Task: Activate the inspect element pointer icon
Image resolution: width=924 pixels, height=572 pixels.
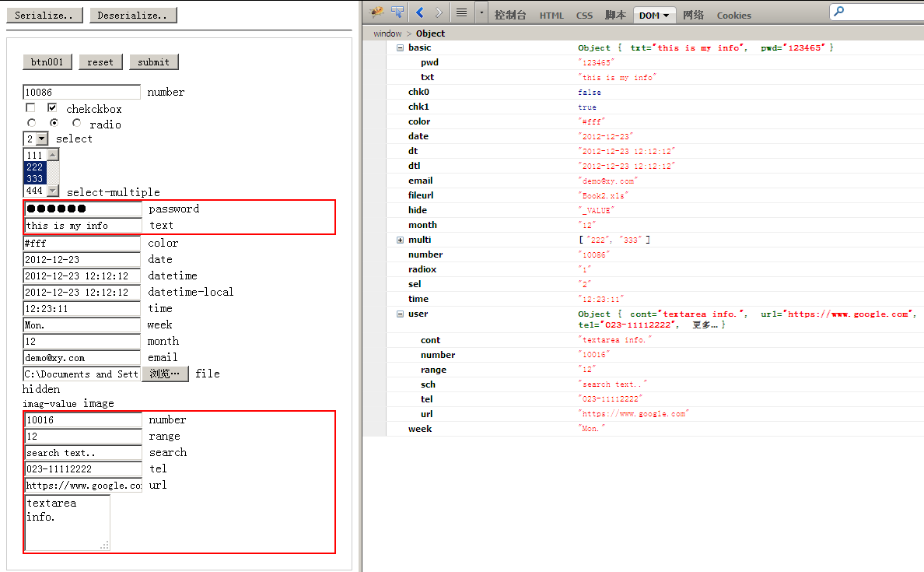Action: click(397, 12)
